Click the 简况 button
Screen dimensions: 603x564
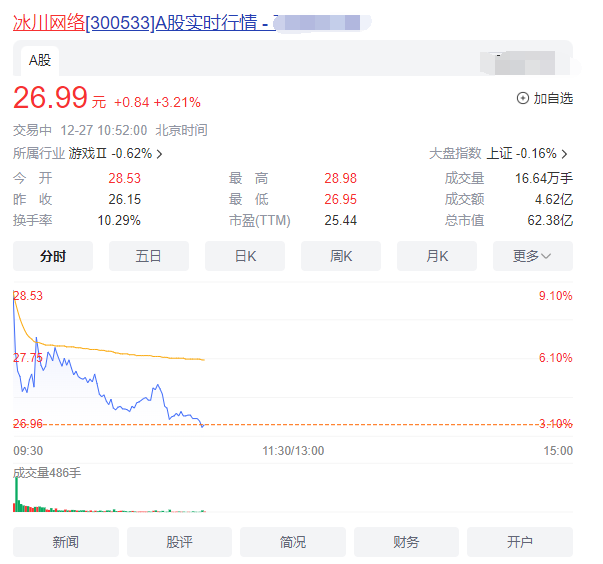[293, 542]
